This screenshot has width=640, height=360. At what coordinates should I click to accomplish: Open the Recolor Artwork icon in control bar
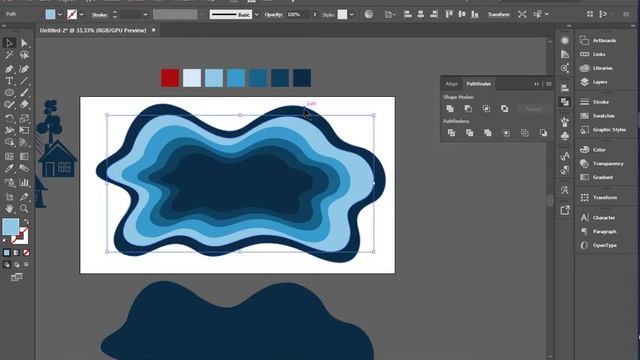click(369, 14)
